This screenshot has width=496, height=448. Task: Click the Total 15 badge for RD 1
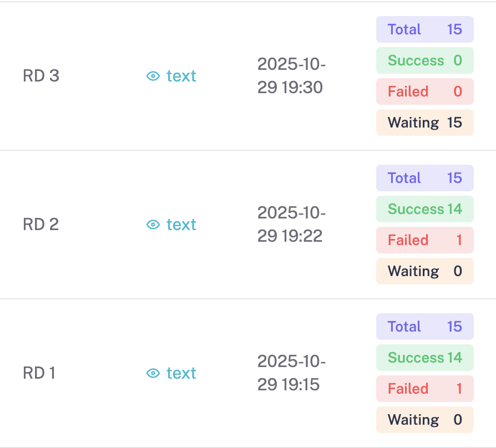click(424, 327)
